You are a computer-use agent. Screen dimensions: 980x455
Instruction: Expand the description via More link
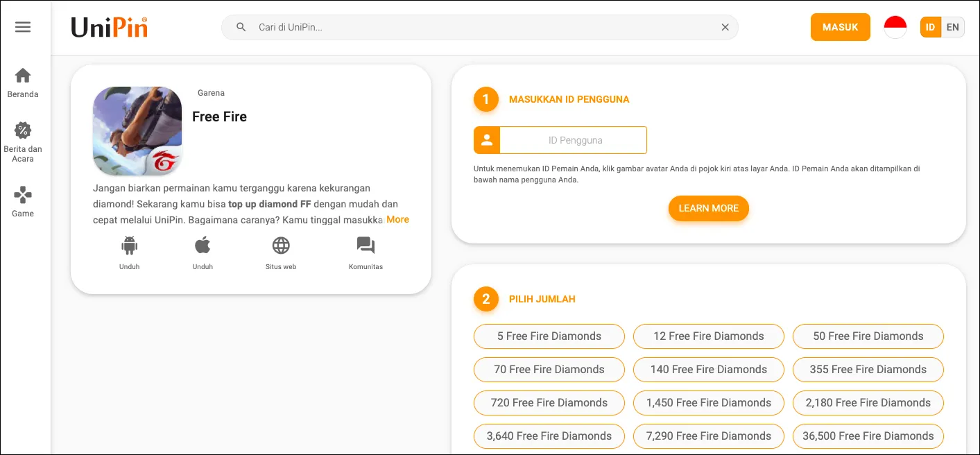(397, 219)
